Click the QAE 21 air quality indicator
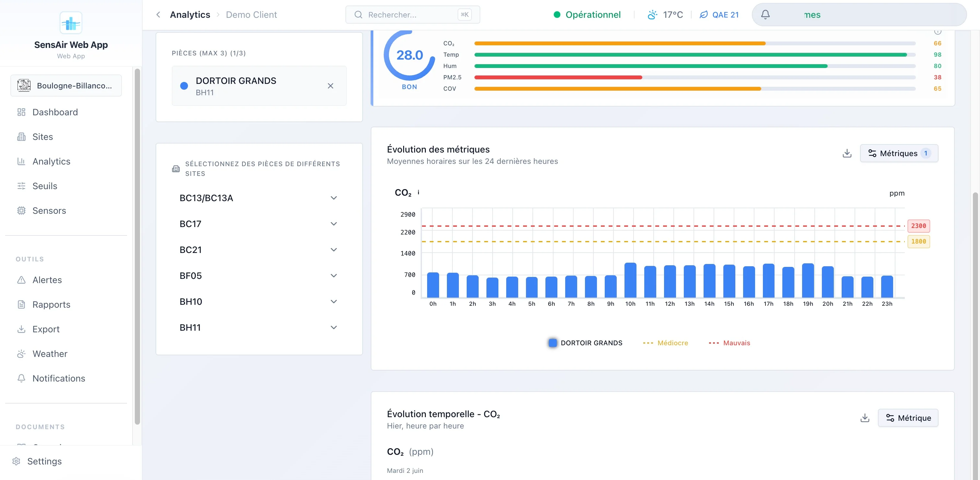Screen dimensions: 980x480 click(x=719, y=15)
